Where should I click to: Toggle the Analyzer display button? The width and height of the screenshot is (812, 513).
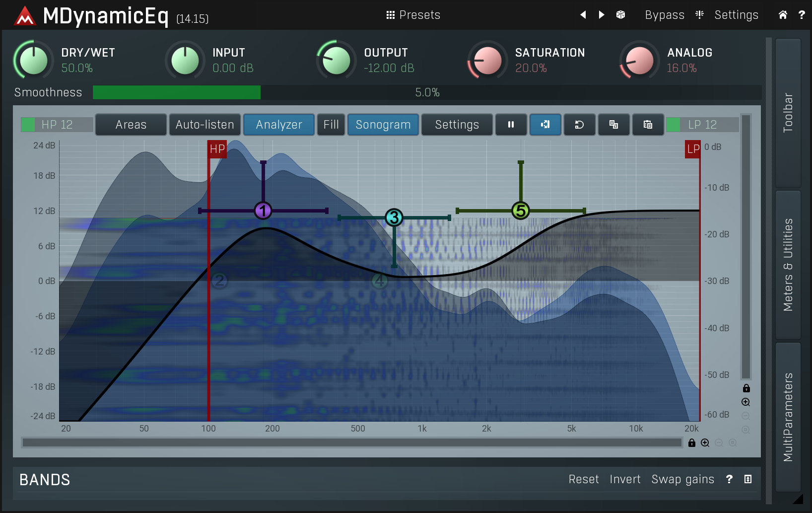click(279, 125)
